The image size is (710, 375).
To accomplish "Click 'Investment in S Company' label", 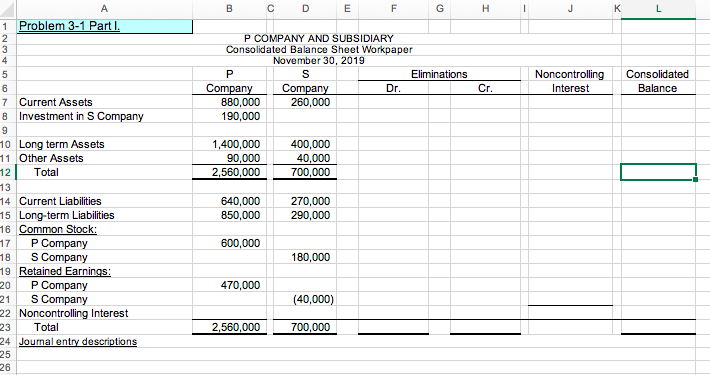I will (x=81, y=116).
